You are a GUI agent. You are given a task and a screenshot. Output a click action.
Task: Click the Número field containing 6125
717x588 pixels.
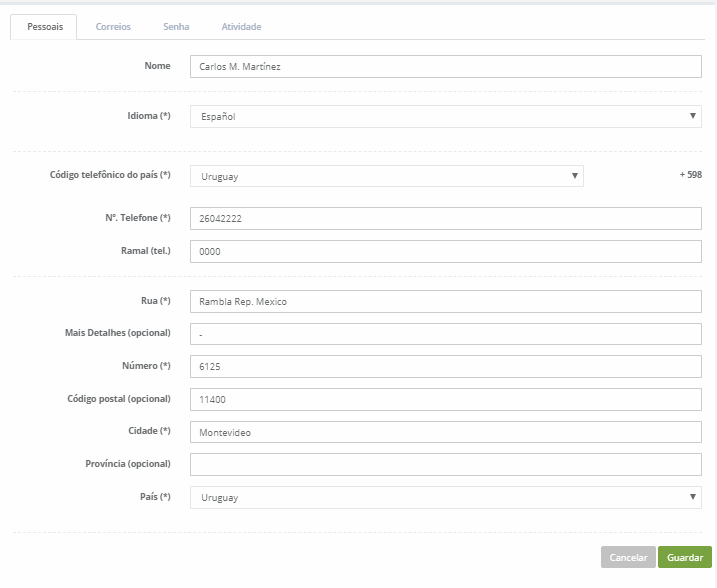coord(445,367)
